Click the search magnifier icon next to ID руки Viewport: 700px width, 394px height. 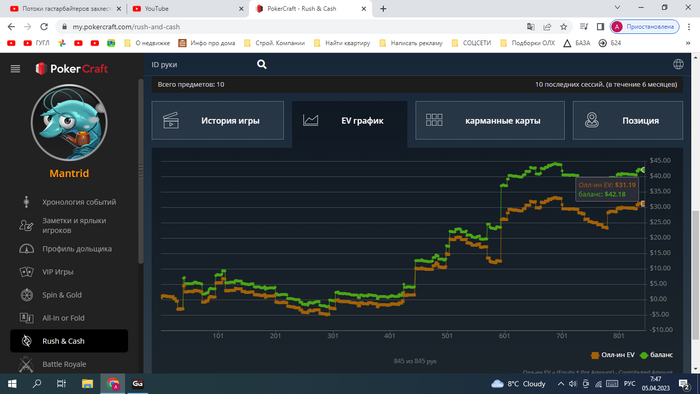click(x=262, y=64)
